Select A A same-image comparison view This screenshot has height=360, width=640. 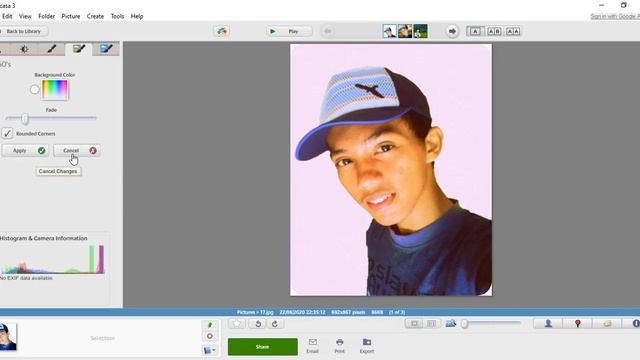click(513, 31)
